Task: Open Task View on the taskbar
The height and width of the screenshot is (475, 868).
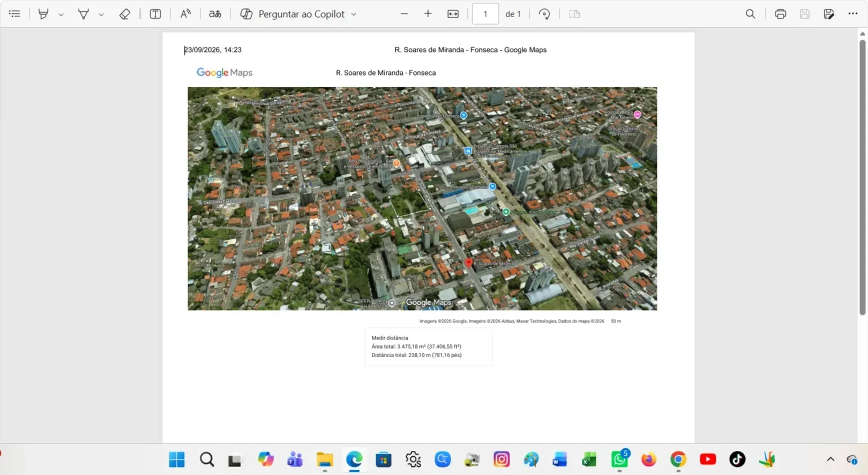Action: point(235,459)
